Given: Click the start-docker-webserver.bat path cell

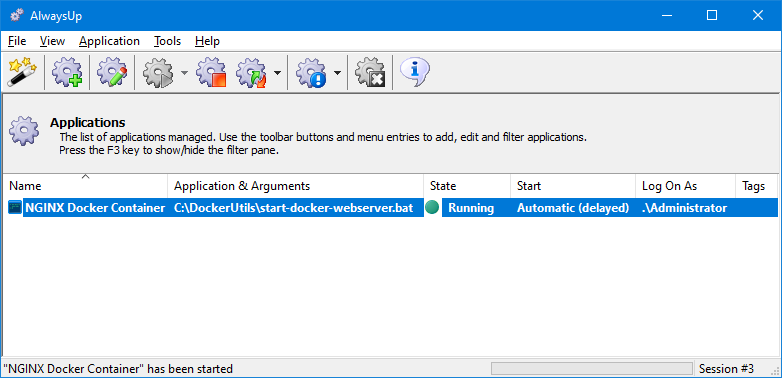Looking at the screenshot, I should (294, 208).
